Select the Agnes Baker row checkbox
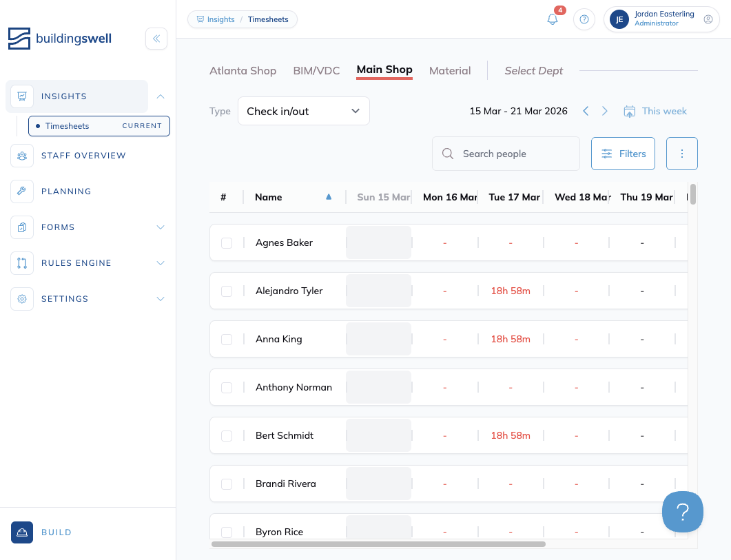 (227, 243)
